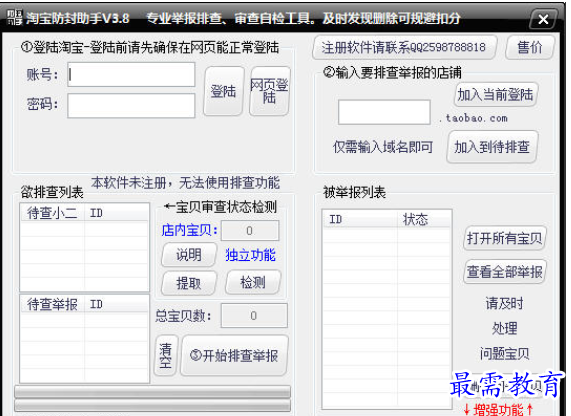Open the 说明 button
This screenshot has width=571, height=416.
pos(189,255)
